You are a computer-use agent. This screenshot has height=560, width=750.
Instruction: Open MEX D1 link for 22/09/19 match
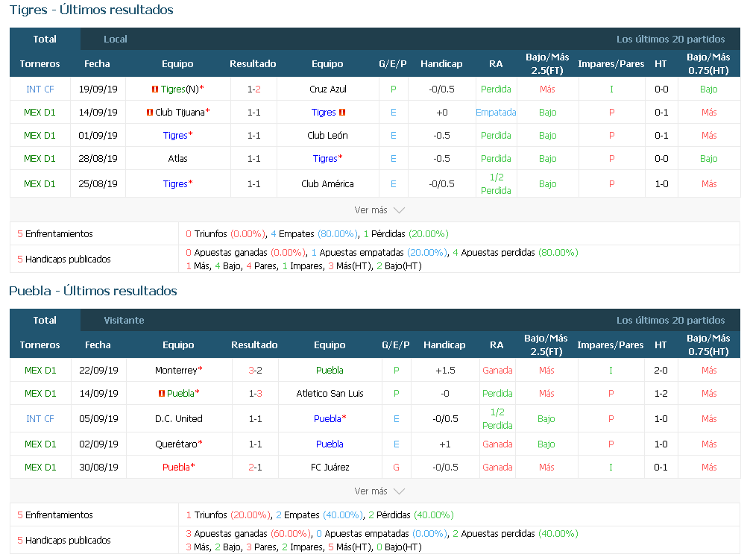(x=40, y=370)
